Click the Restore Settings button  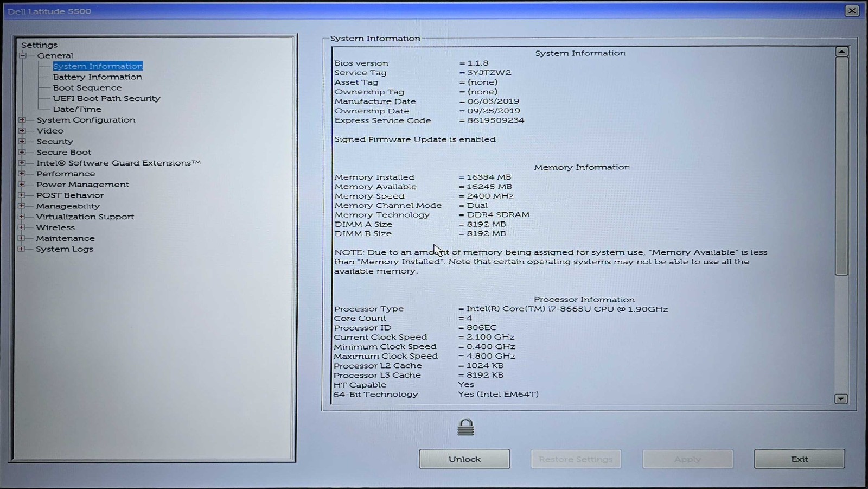[x=576, y=459]
